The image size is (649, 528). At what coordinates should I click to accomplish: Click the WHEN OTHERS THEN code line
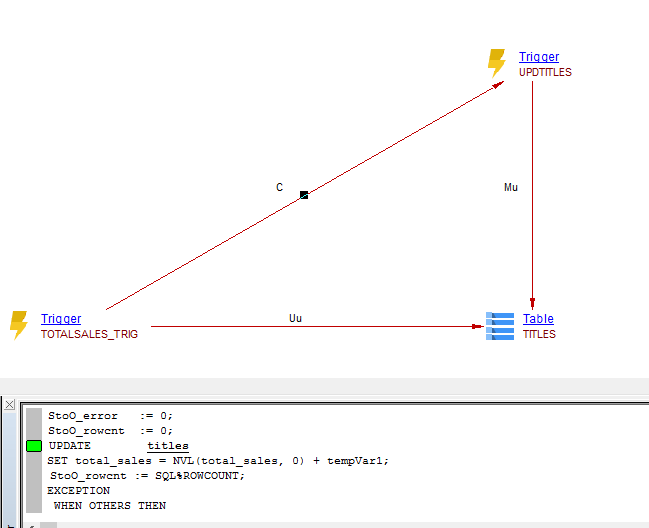point(110,506)
